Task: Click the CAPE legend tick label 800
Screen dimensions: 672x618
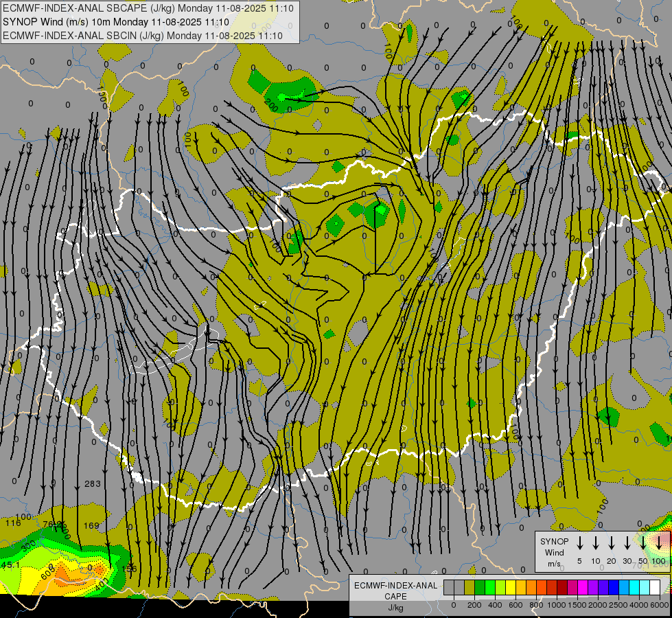Action: [x=536, y=605]
